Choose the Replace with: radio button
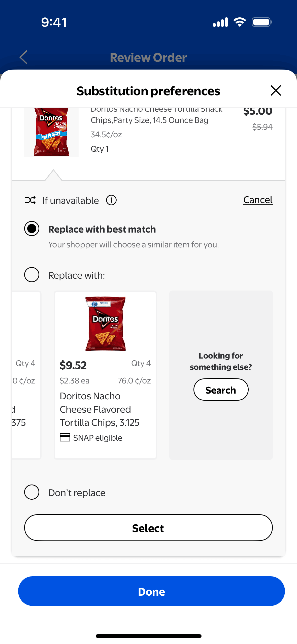Viewport: 297px width, 644px height. [32, 275]
